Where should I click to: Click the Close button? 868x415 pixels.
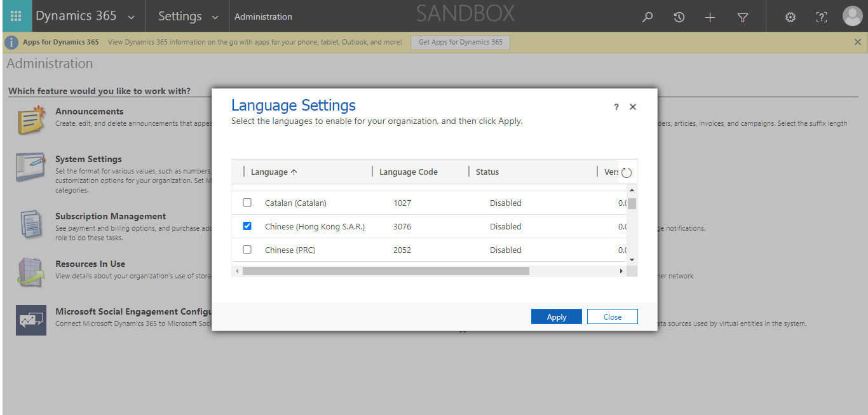point(613,316)
